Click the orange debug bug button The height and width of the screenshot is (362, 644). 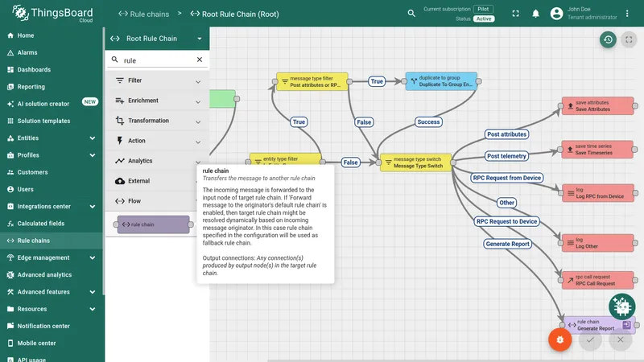point(559,339)
